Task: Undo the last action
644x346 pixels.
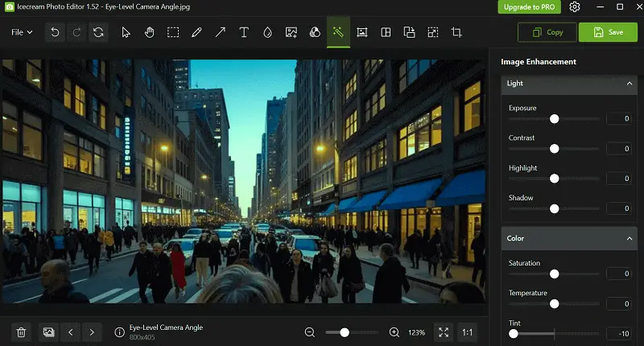Action: point(55,32)
